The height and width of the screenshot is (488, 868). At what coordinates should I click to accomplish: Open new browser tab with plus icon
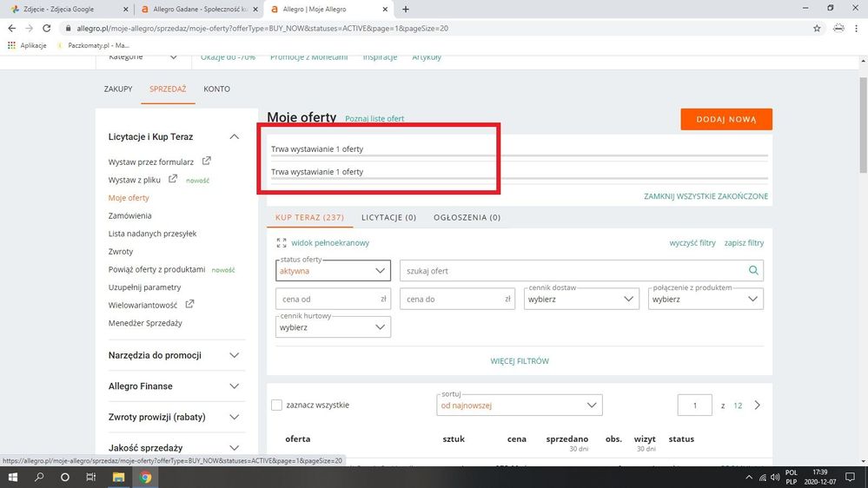coord(406,9)
